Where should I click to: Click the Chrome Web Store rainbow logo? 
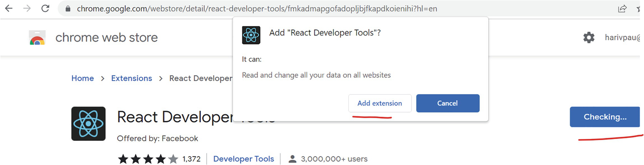click(37, 38)
